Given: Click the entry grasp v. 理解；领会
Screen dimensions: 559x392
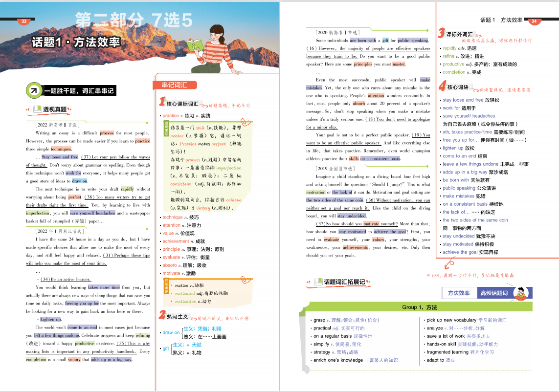Looking at the screenshot, I should tap(346, 320).
